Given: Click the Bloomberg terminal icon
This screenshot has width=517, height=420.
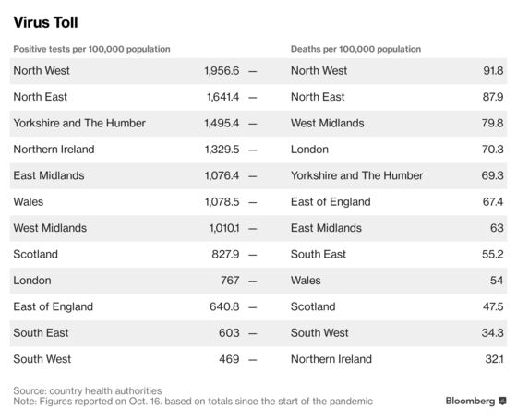Looking at the screenshot, I should click(502, 401).
